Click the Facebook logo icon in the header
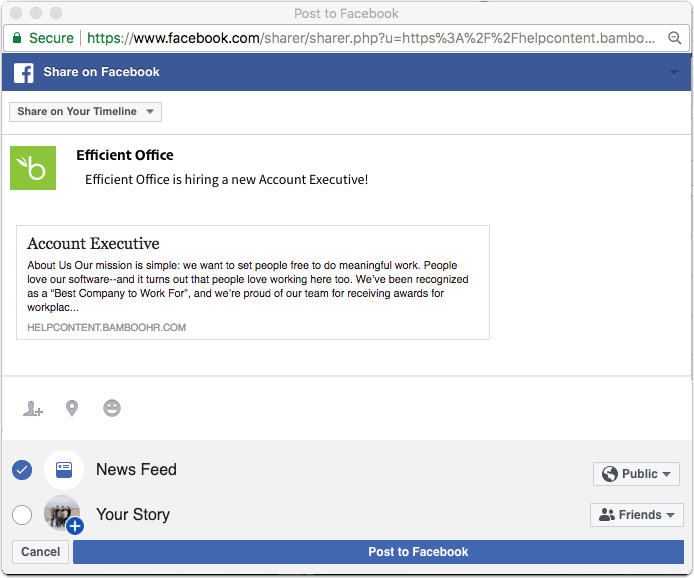 (x=23, y=73)
